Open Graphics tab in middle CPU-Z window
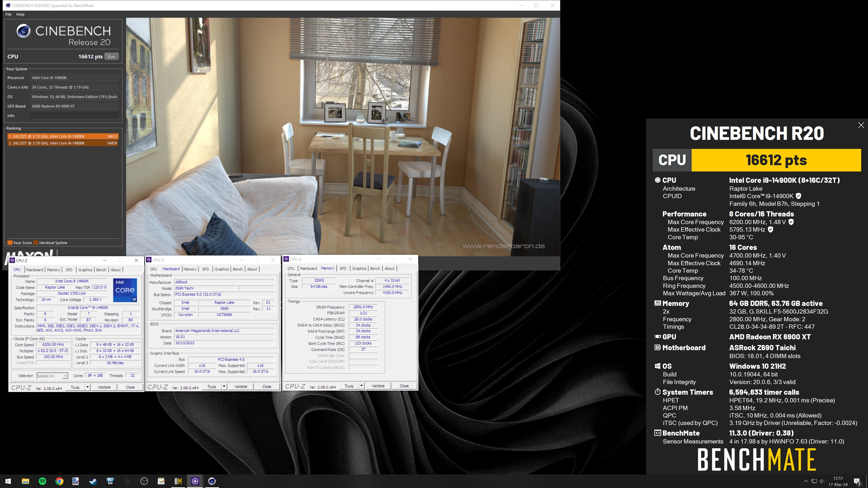Screen dimensions: 868x488 pyautogui.click(x=222, y=269)
